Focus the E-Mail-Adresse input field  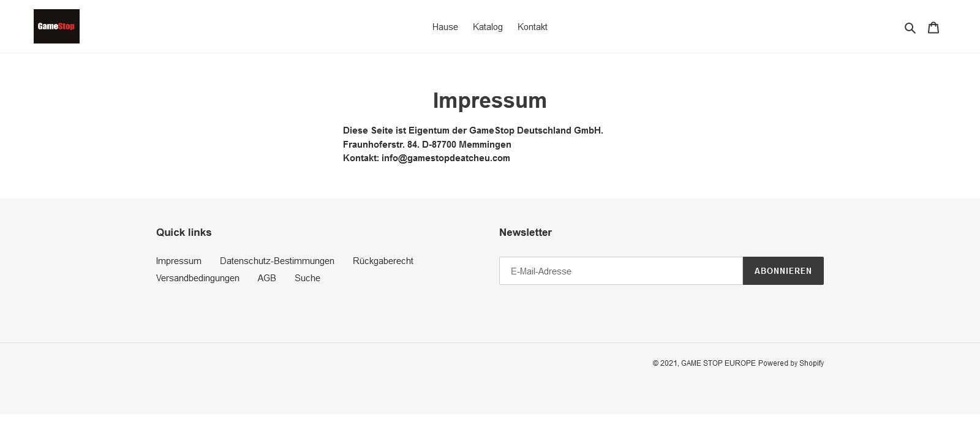(620, 271)
